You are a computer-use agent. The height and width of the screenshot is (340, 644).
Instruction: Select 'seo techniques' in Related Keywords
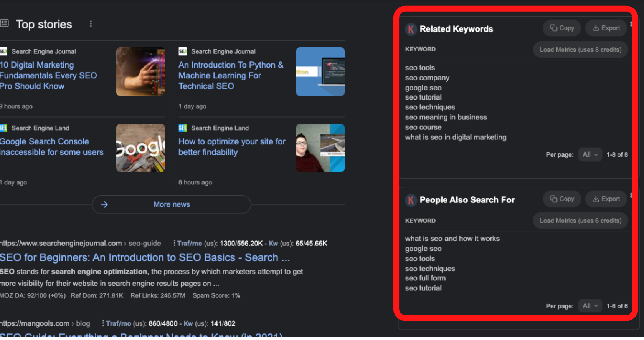[x=430, y=108]
